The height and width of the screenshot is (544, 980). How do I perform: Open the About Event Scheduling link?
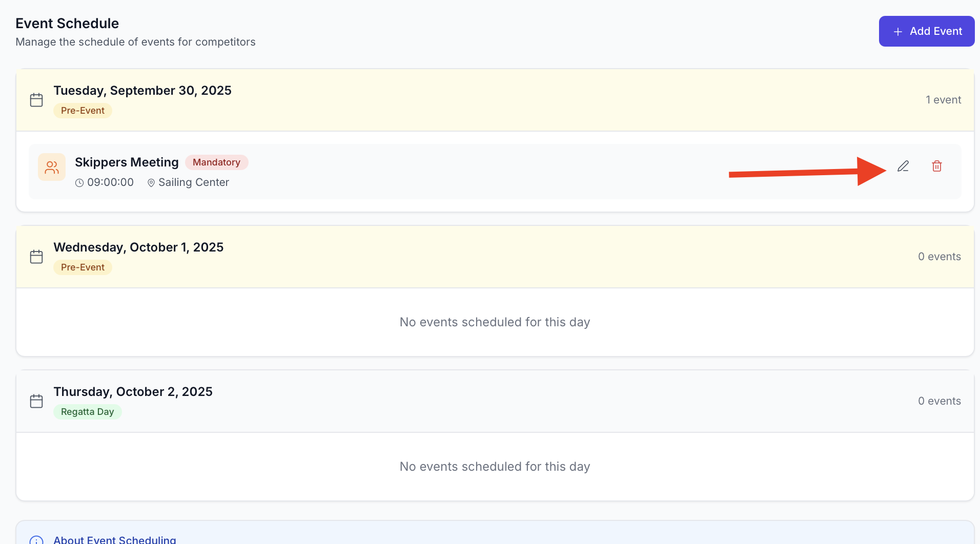pos(114,539)
